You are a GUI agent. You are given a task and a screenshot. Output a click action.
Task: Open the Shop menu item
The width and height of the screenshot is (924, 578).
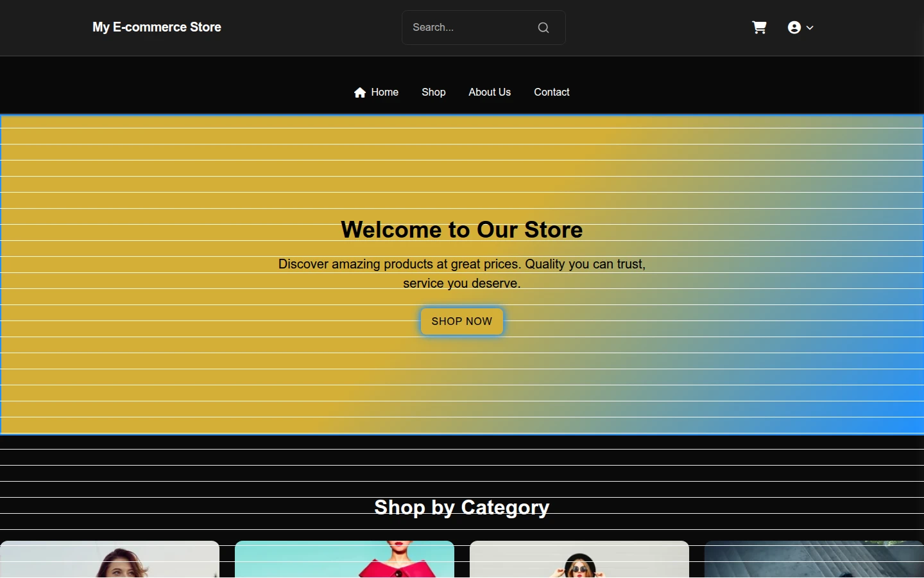point(434,92)
